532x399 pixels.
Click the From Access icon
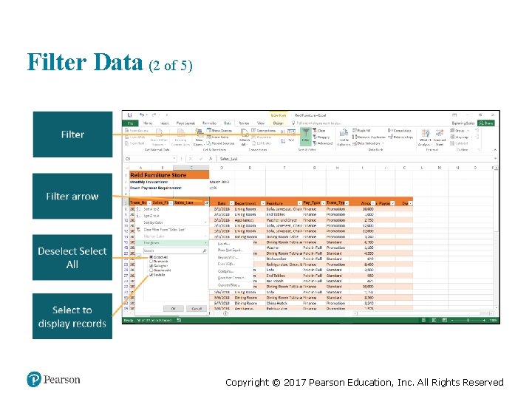point(127,131)
